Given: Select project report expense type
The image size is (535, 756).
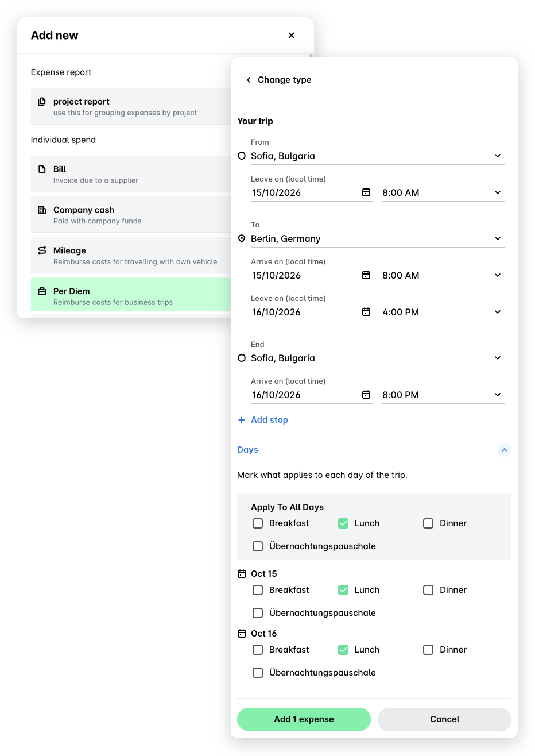Looking at the screenshot, I should pyautogui.click(x=131, y=106).
